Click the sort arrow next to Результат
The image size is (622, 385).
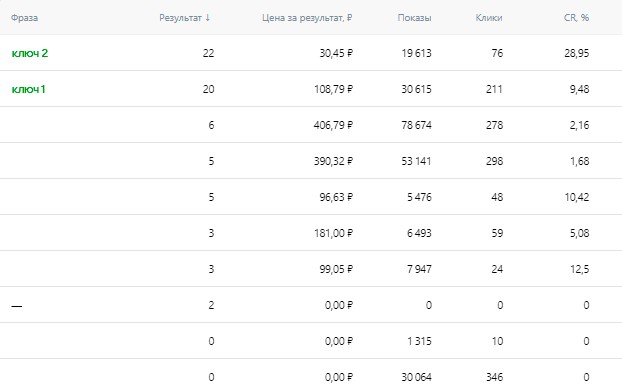click(x=207, y=18)
